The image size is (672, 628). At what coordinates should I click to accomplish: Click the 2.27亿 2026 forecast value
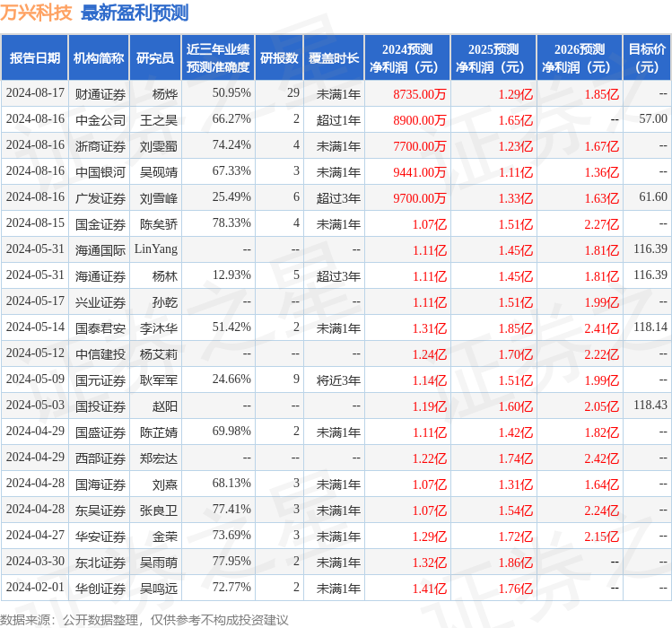point(602,224)
